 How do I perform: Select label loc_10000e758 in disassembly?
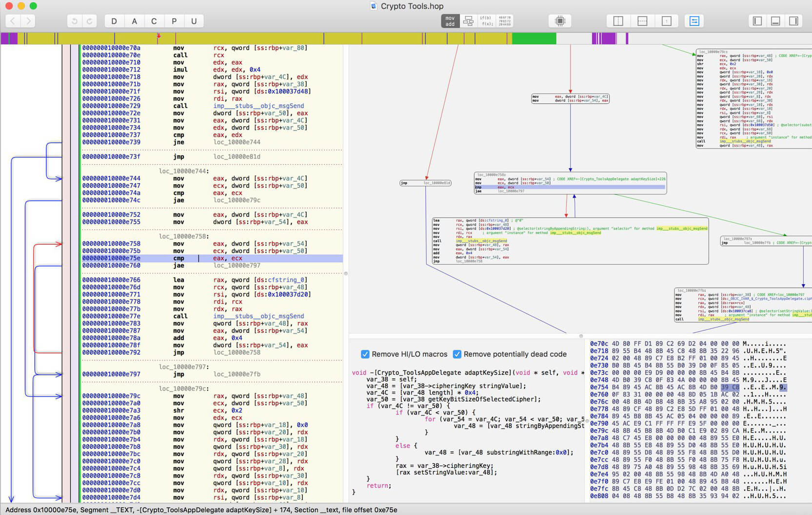click(183, 236)
